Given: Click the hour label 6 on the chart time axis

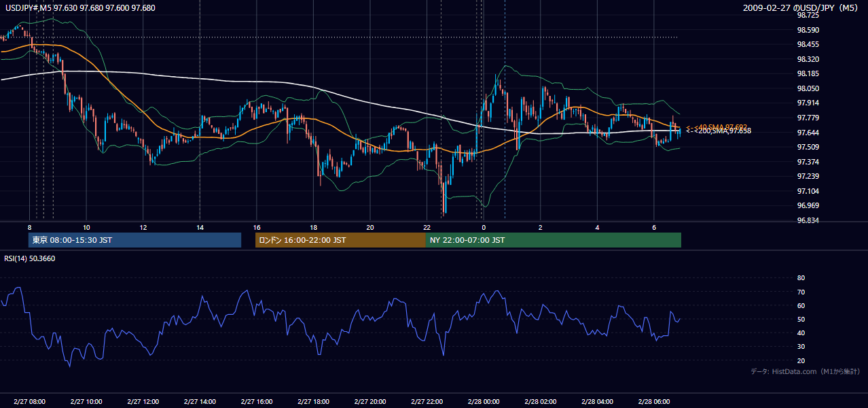Looking at the screenshot, I should (x=653, y=227).
